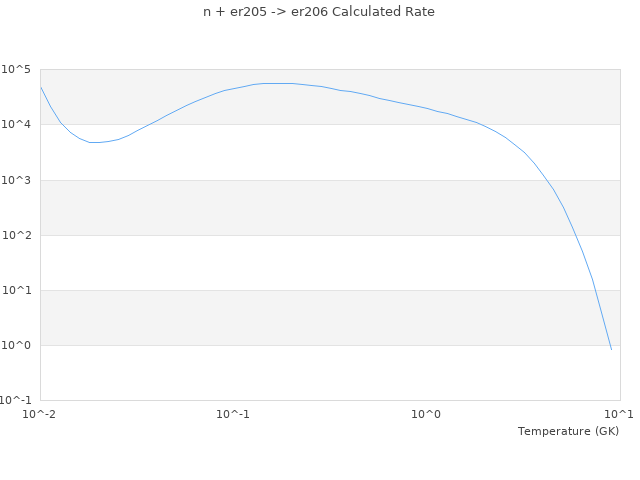Viewport: 640px width, 480px height.
Task: Click the 10^1 y-axis tick label
Action: coord(17,290)
